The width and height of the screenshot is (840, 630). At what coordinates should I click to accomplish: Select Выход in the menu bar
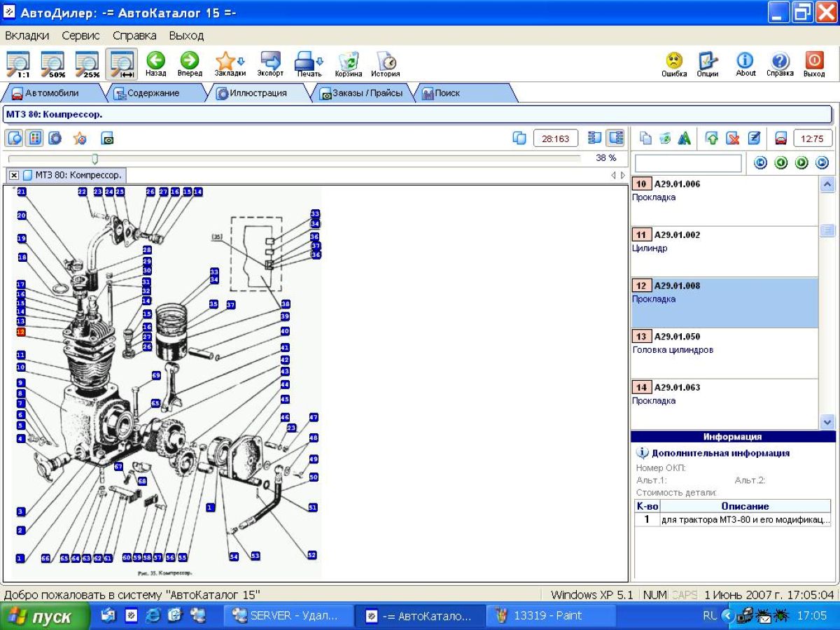click(186, 35)
